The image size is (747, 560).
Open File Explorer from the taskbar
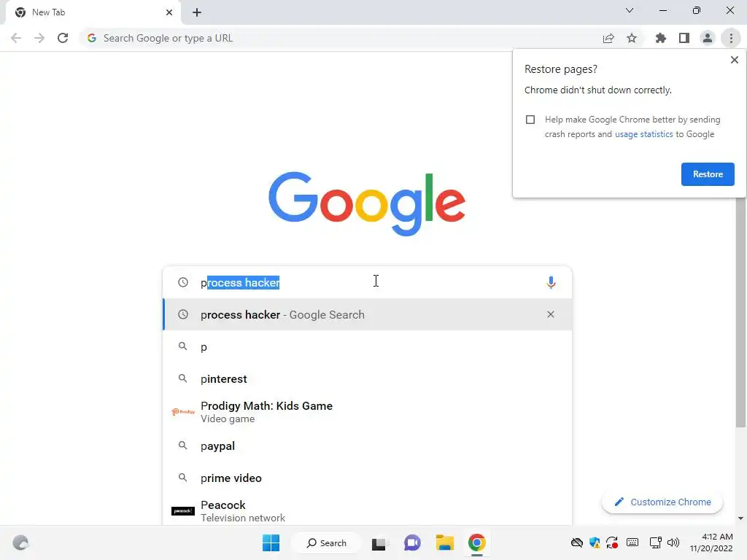pos(444,542)
